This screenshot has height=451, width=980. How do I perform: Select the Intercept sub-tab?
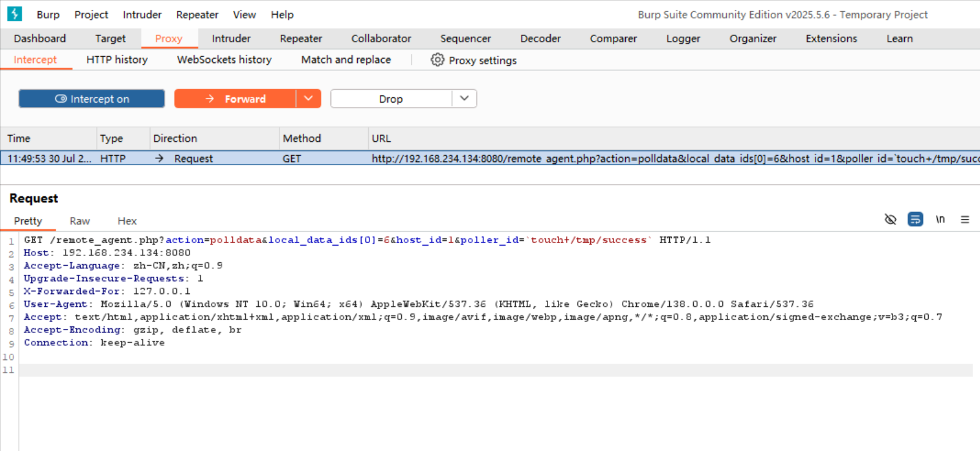[x=35, y=59]
